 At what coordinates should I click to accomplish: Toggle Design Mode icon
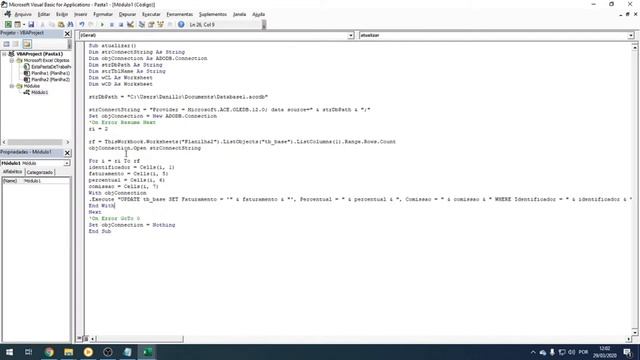(x=130, y=24)
